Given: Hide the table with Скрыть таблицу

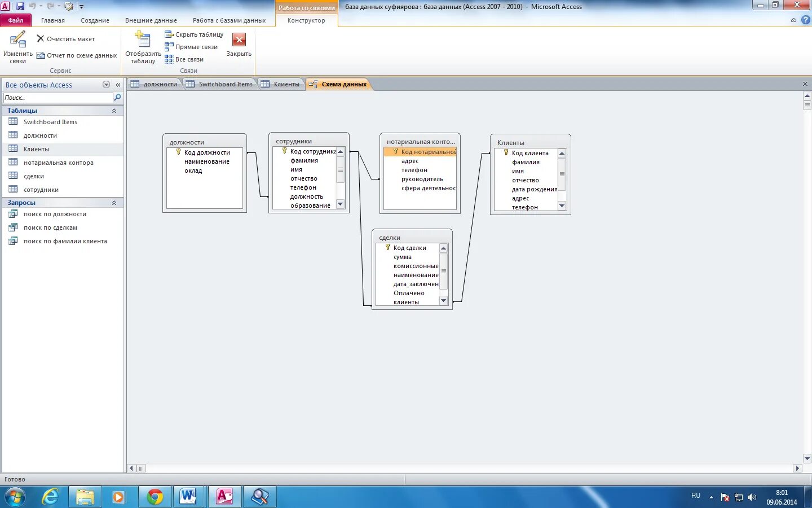Looking at the screenshot, I should (194, 34).
